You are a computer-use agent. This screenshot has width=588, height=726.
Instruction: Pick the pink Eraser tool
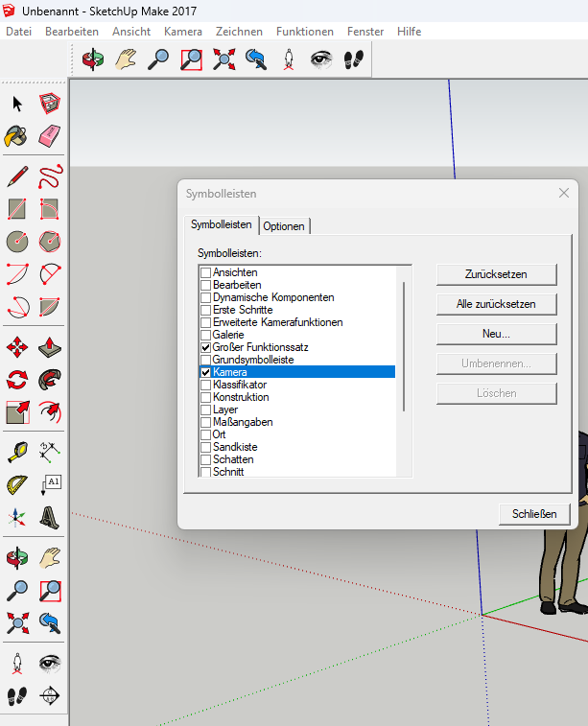50,136
